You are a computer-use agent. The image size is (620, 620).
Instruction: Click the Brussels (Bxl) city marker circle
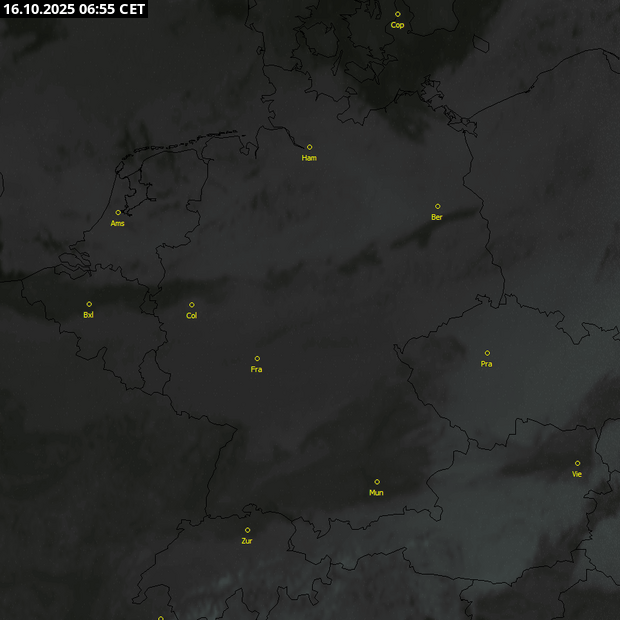pos(89,304)
